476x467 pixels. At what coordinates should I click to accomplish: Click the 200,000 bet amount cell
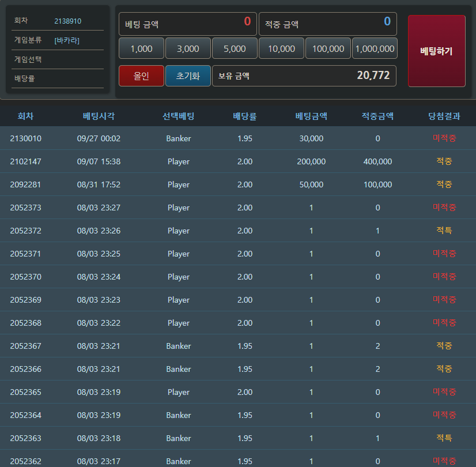pyautogui.click(x=311, y=161)
